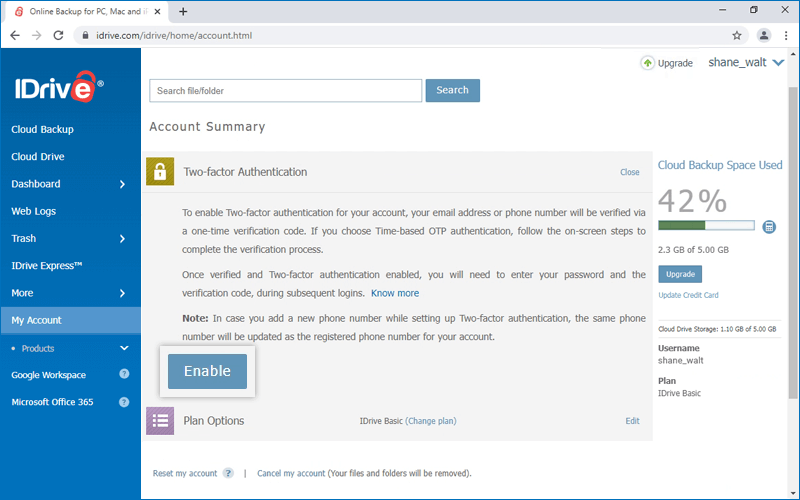Click the green Upgrade arrow icon
The height and width of the screenshot is (500, 800).
pos(648,62)
